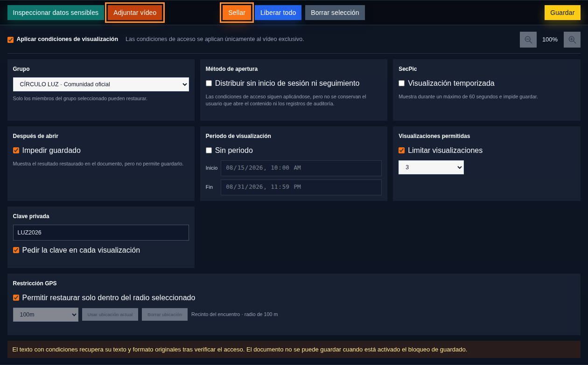The image size is (588, 365).
Task: Click Periodo de visualización heading
Action: [238, 136]
